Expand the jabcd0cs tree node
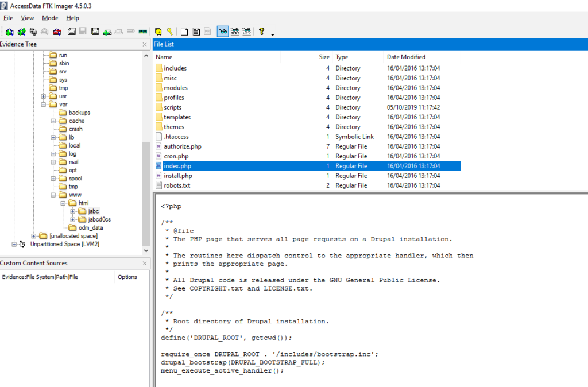The image size is (588, 387). (73, 219)
